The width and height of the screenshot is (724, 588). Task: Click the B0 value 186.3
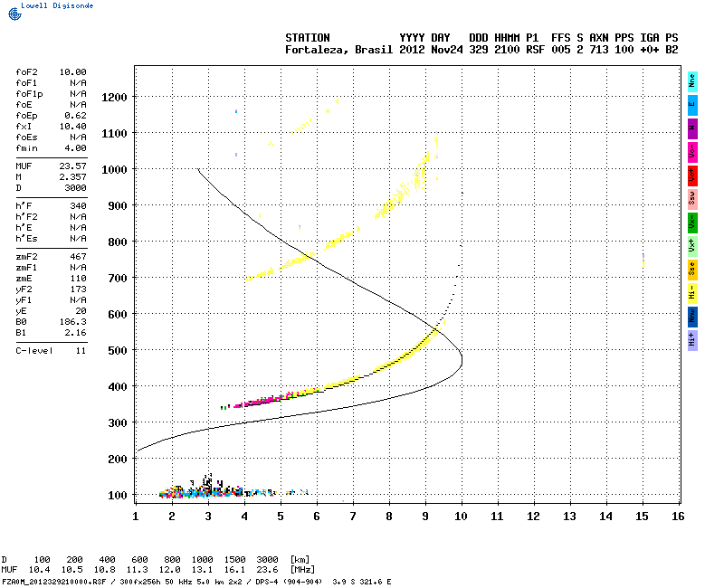click(x=72, y=322)
